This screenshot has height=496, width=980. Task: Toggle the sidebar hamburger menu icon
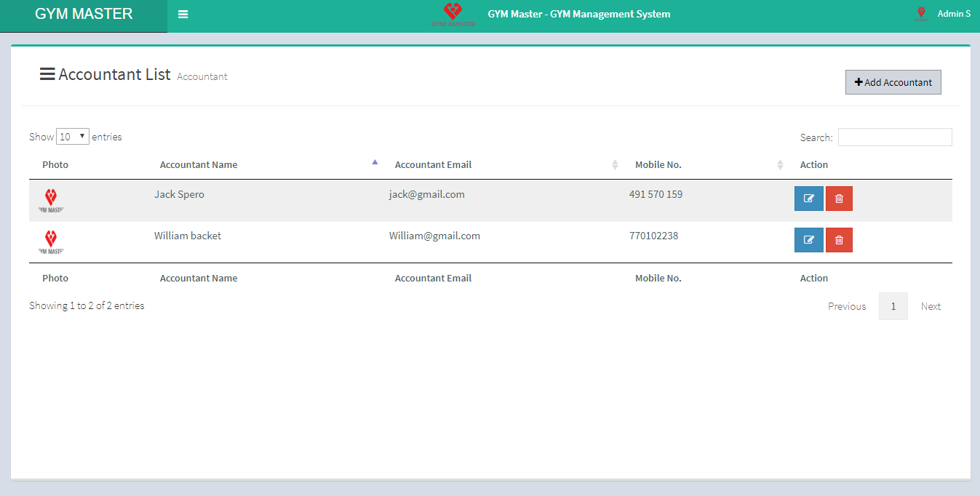click(183, 14)
